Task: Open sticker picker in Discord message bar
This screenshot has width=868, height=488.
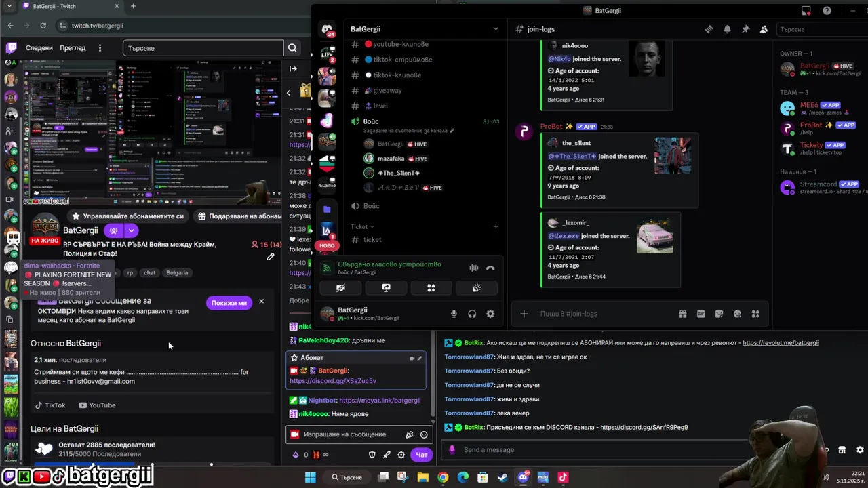Action: [x=719, y=314]
